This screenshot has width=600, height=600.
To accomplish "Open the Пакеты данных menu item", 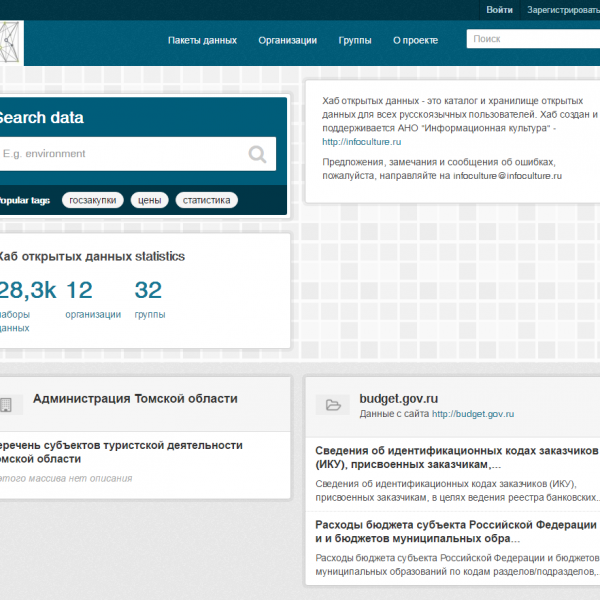I will [202, 40].
